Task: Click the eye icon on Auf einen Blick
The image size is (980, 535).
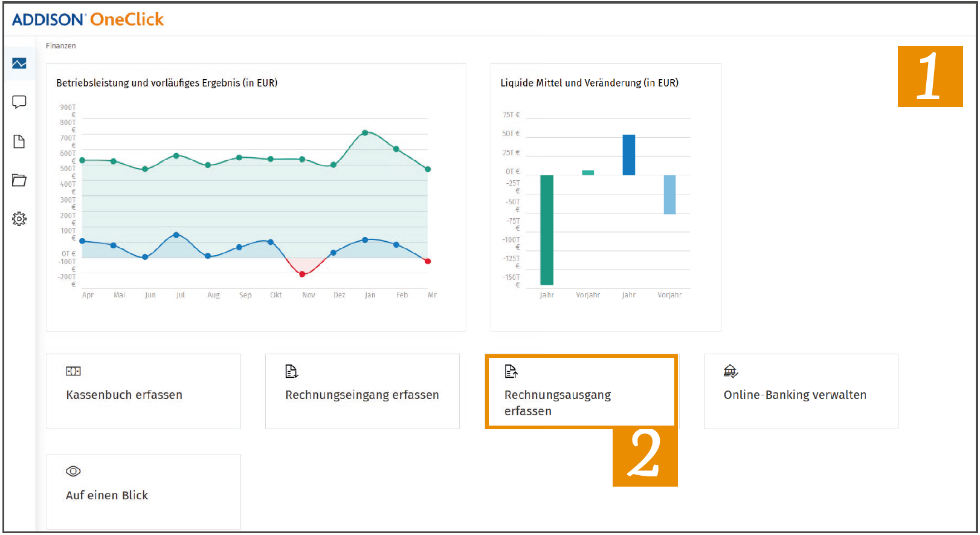Action: click(73, 471)
